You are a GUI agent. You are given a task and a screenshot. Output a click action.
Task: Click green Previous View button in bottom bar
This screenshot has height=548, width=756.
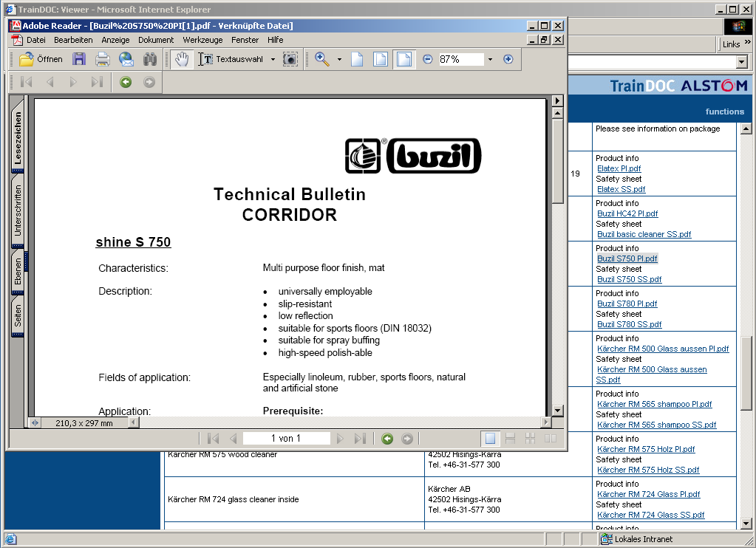[x=387, y=439]
